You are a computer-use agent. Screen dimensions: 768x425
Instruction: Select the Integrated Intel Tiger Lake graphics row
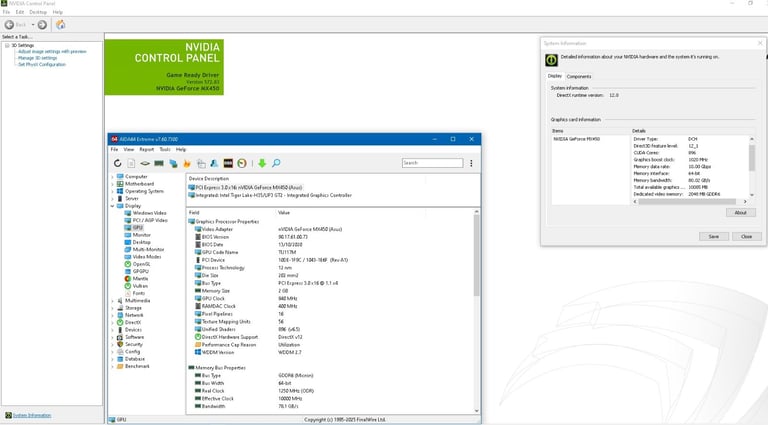(x=270, y=195)
